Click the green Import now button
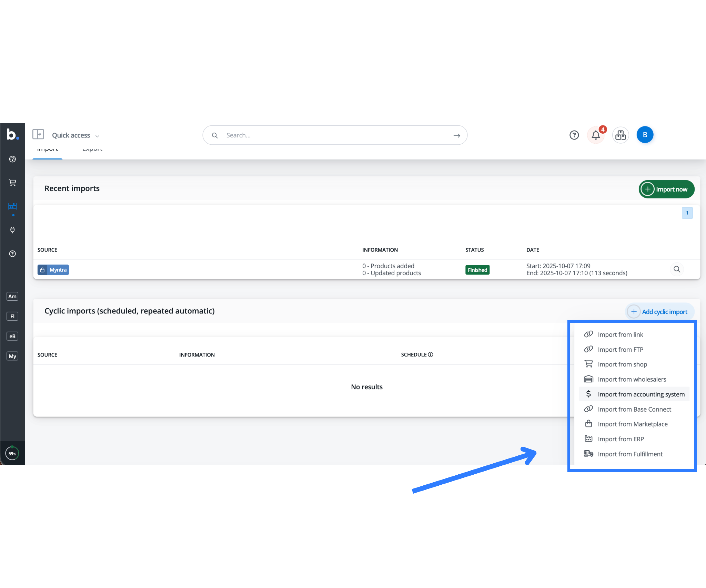Screen dimensions: 706x588 [666, 189]
